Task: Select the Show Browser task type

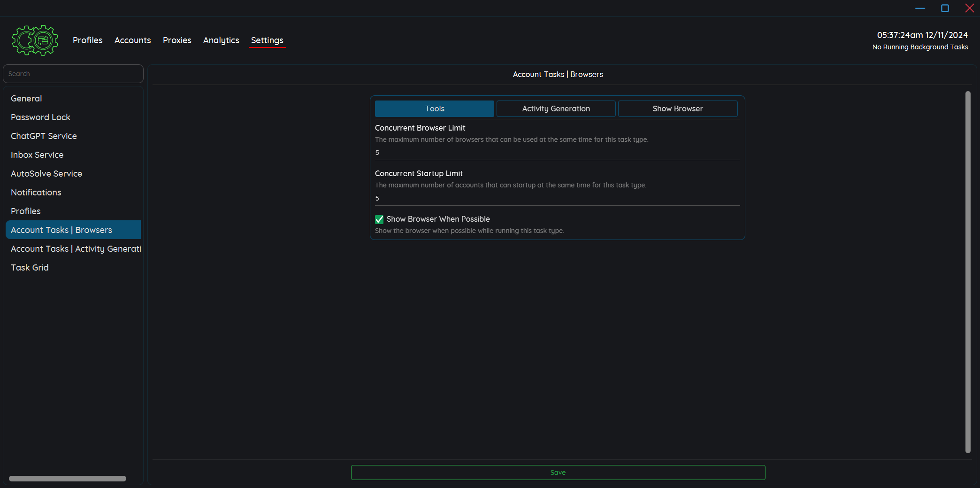Action: click(677, 108)
